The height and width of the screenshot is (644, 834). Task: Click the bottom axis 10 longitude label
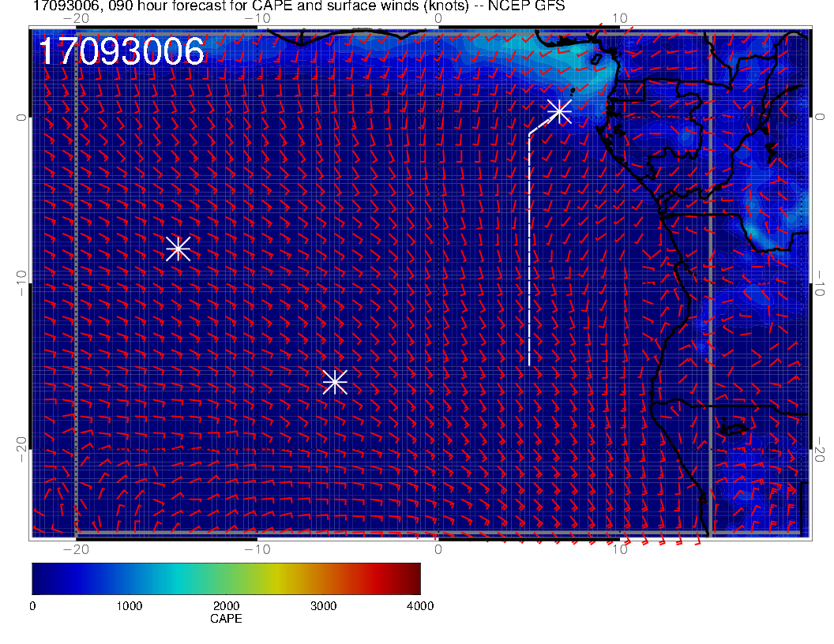click(620, 549)
